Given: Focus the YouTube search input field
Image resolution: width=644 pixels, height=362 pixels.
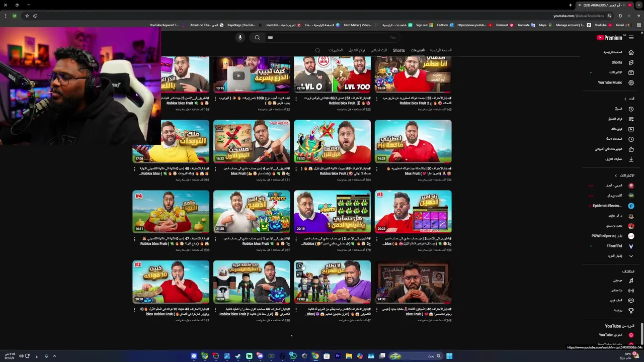Looking at the screenshot, I should pos(332,38).
